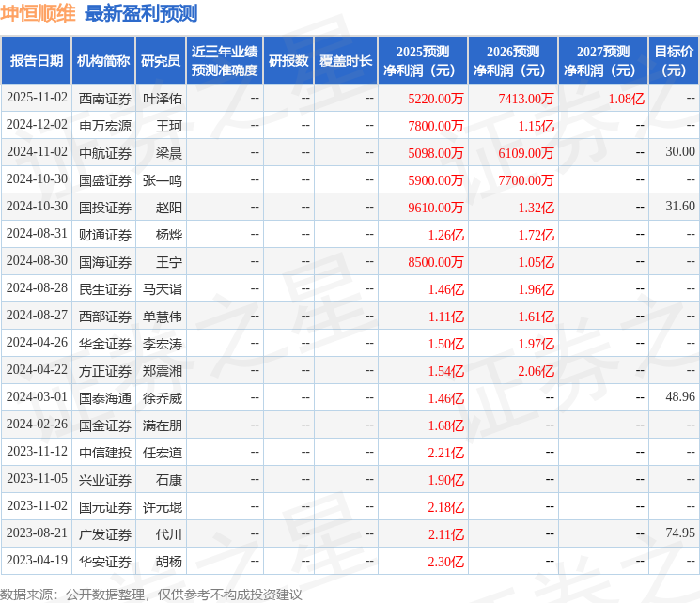This screenshot has height=603, width=700.
Task: Click 财通证券 institution name
Action: pos(105,235)
